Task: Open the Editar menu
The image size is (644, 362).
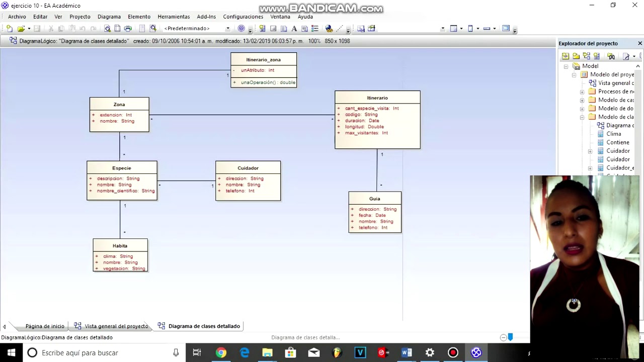Action: point(40,17)
